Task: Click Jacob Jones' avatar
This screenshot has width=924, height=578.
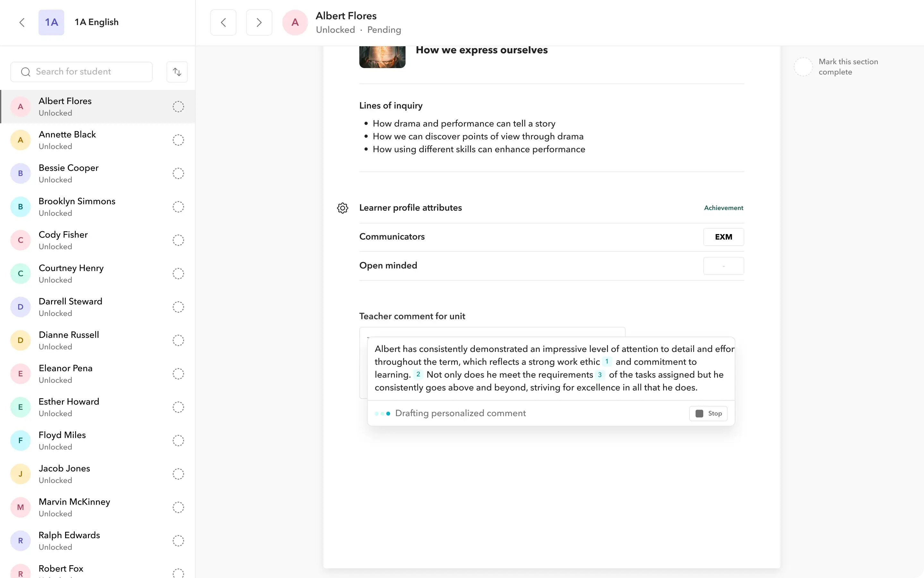Action: click(21, 474)
